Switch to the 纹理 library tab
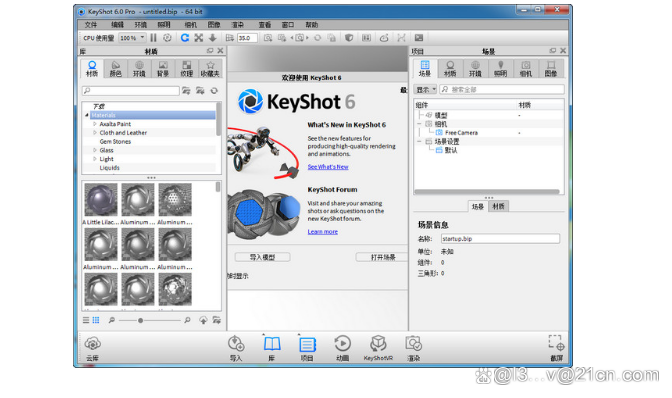672x398 pixels. point(186,69)
